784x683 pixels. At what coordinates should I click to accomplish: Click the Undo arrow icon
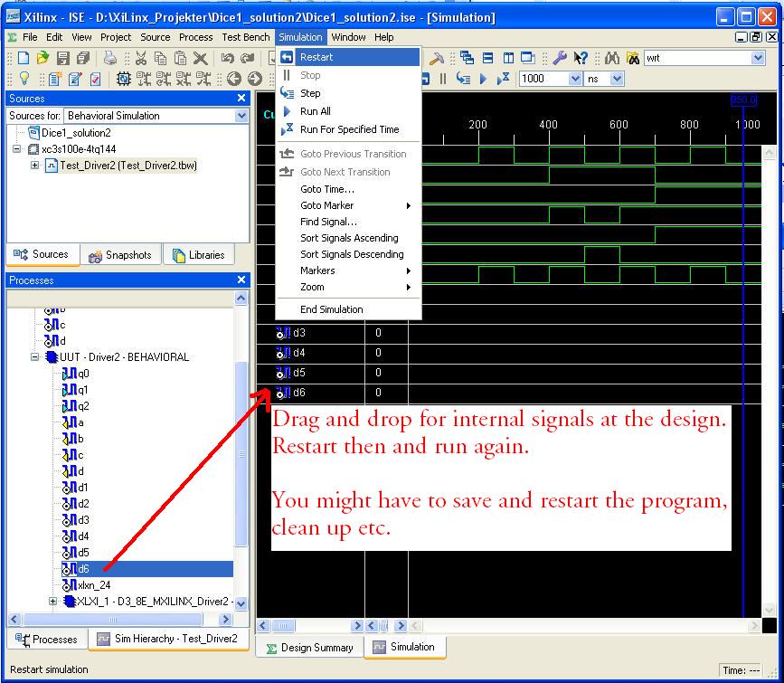point(228,58)
